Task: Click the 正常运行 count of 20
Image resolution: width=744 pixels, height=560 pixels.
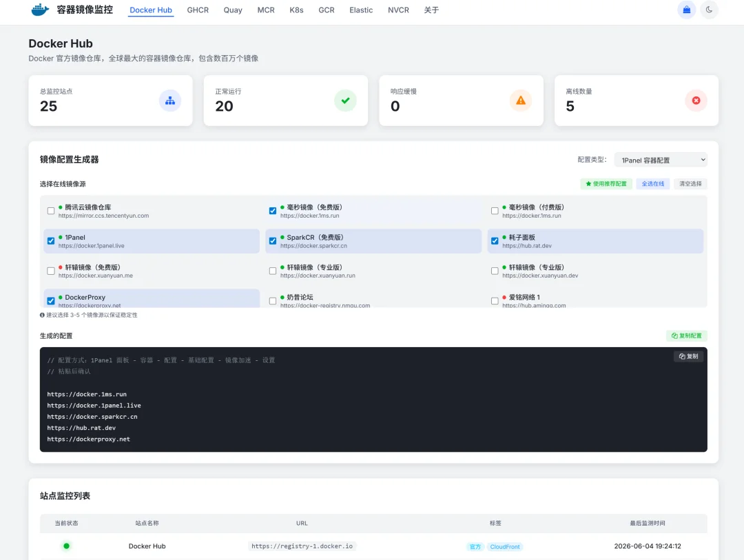Action: pyautogui.click(x=224, y=106)
